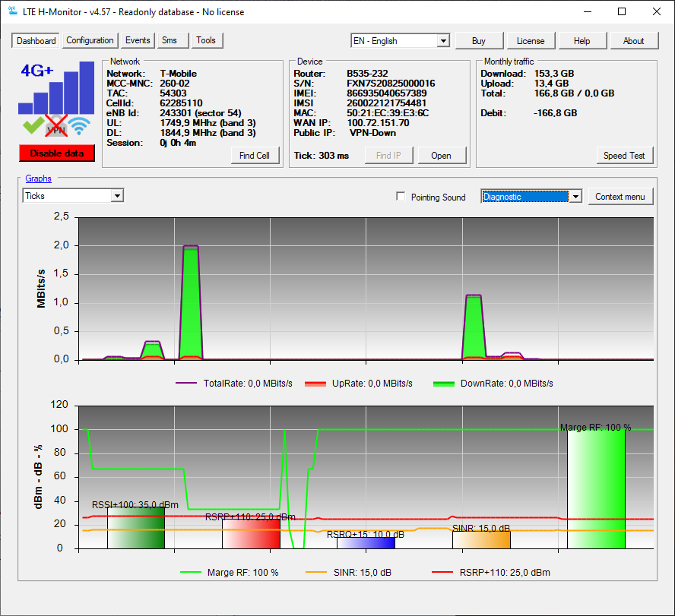Image resolution: width=675 pixels, height=616 pixels.
Task: Toggle the Pointing Sound checkbox
Action: coord(401,197)
